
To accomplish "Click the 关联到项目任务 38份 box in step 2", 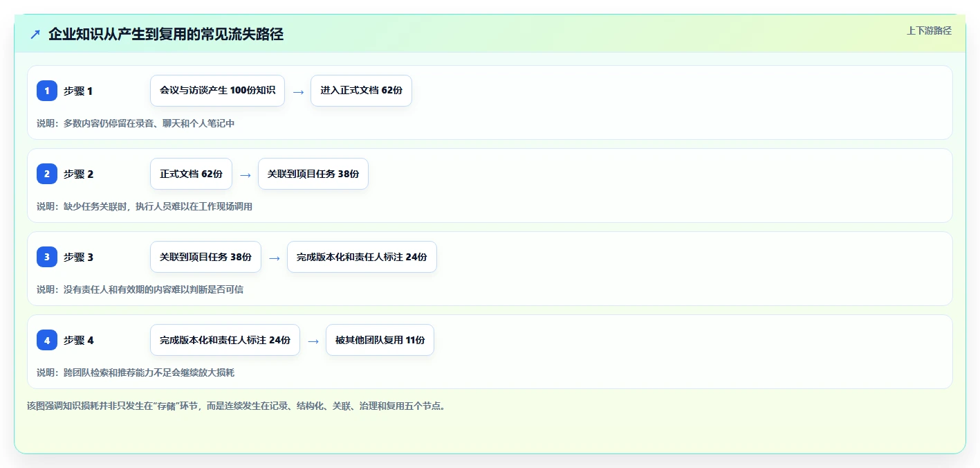I will [313, 174].
